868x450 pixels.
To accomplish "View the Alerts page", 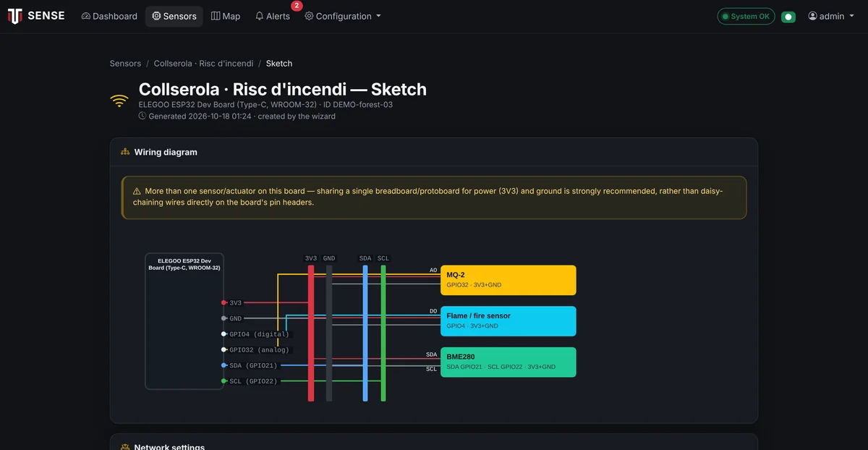I will pos(273,16).
